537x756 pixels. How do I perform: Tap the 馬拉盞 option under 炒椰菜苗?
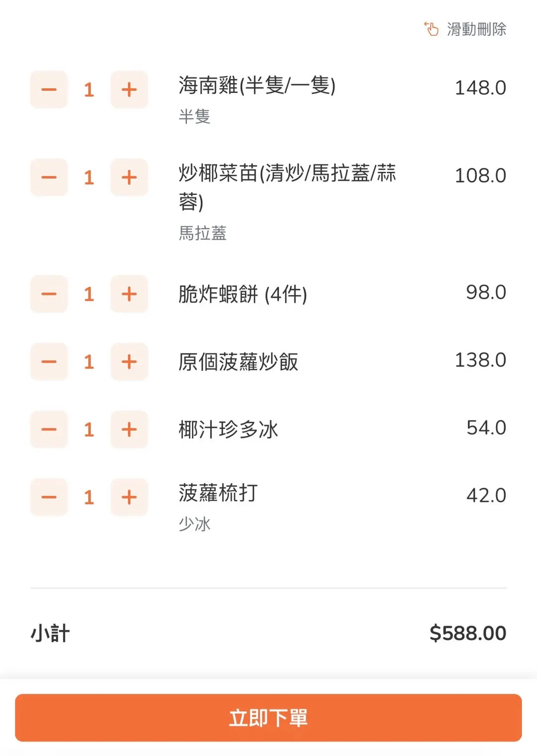point(203,233)
